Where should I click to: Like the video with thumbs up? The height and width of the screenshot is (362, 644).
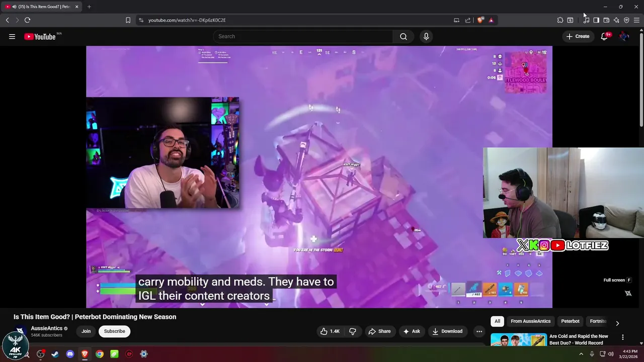tap(330, 331)
